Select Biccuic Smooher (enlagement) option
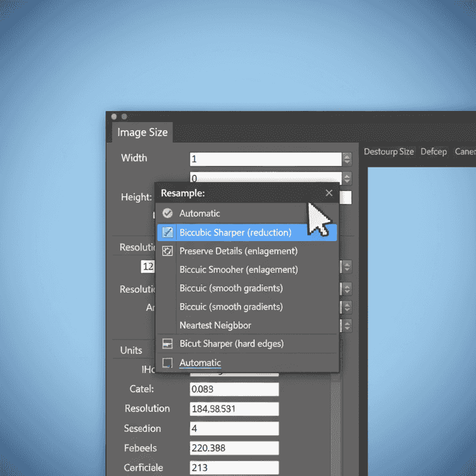 pyautogui.click(x=239, y=270)
